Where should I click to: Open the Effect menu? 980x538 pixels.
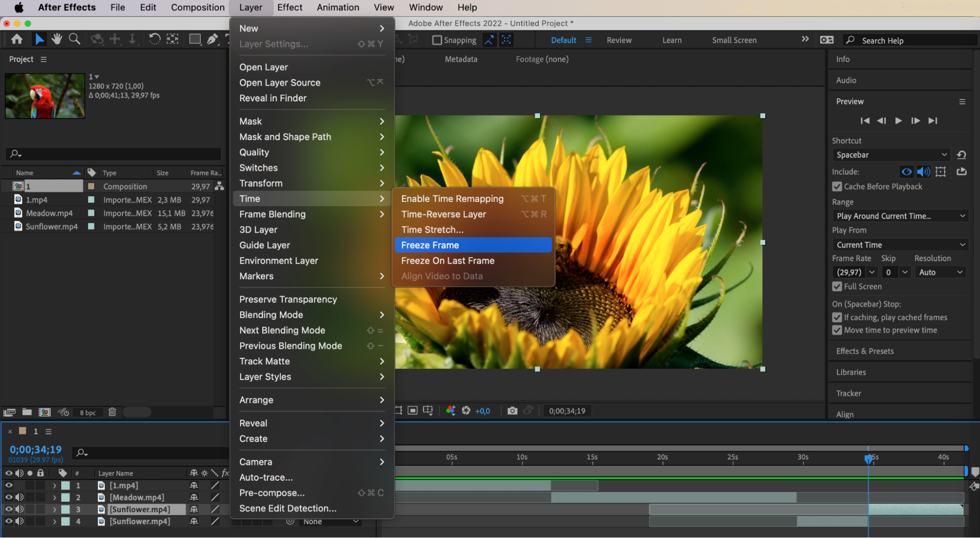coord(289,7)
